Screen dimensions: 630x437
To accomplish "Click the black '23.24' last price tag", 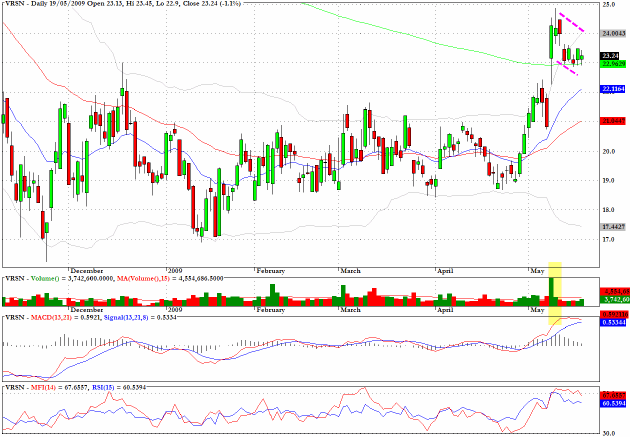I will pos(610,56).
